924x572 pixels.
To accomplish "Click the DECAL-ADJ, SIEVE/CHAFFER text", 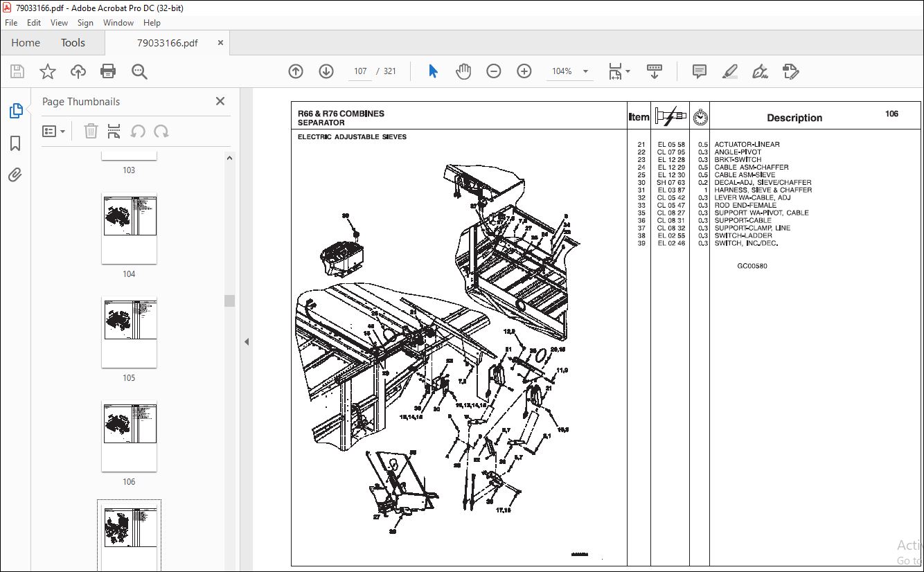I will (x=763, y=182).
